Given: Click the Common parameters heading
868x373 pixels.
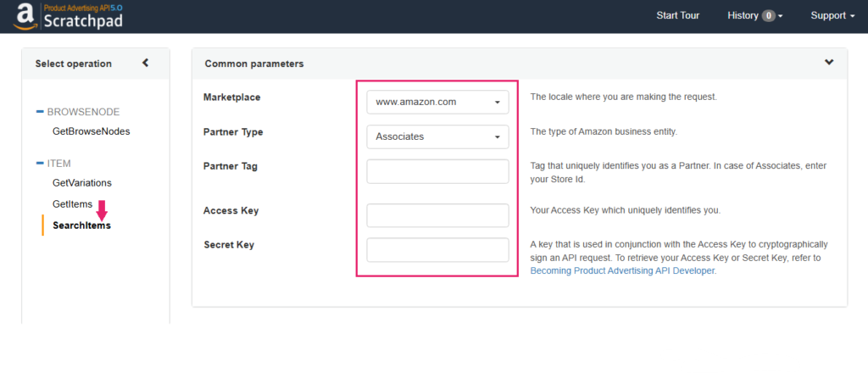Looking at the screenshot, I should [x=254, y=64].
